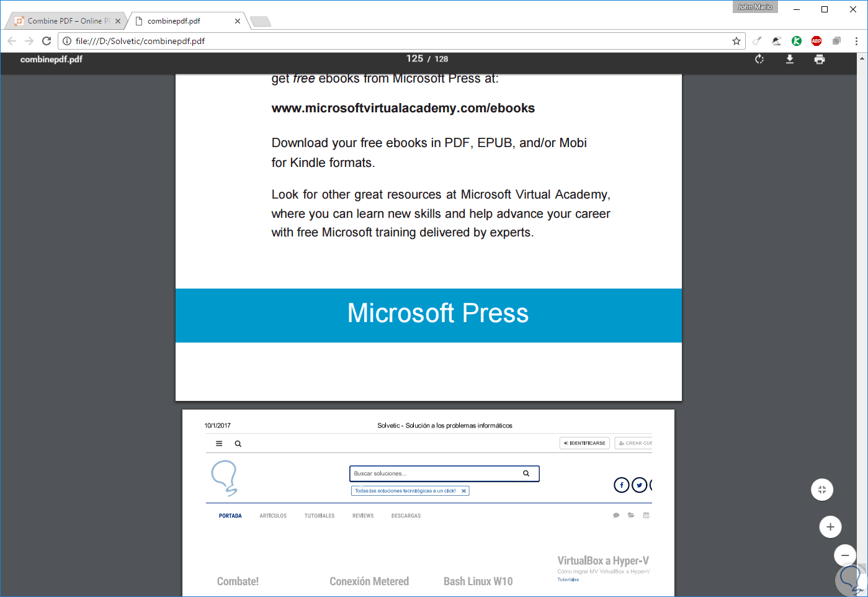Viewport: 868px width, 597px height.
Task: Click the gray stacked squares extension
Action: [836, 41]
